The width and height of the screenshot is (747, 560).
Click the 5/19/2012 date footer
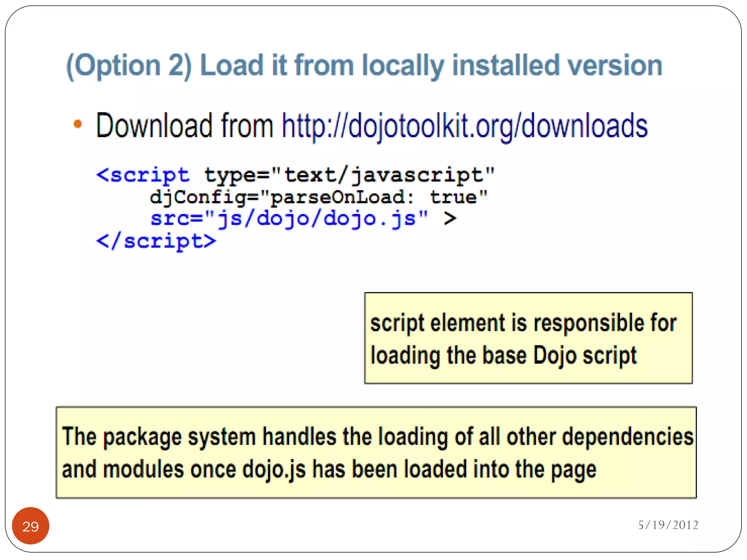coord(668,525)
